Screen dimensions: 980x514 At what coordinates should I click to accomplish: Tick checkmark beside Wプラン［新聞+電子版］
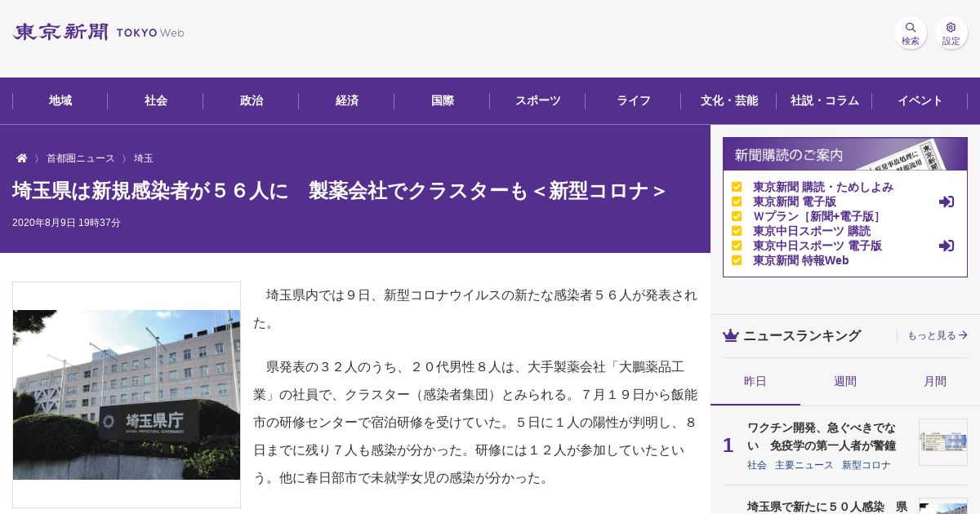[x=737, y=216]
